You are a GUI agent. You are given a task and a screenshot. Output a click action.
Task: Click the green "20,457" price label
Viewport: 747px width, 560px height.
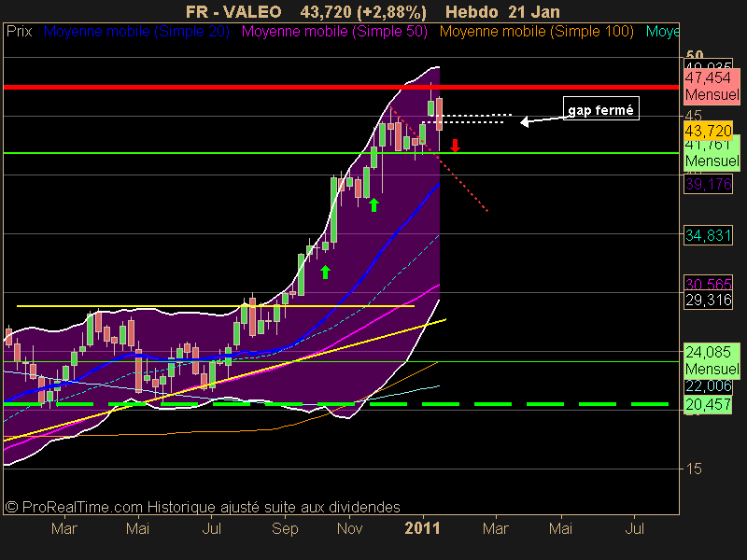click(708, 404)
